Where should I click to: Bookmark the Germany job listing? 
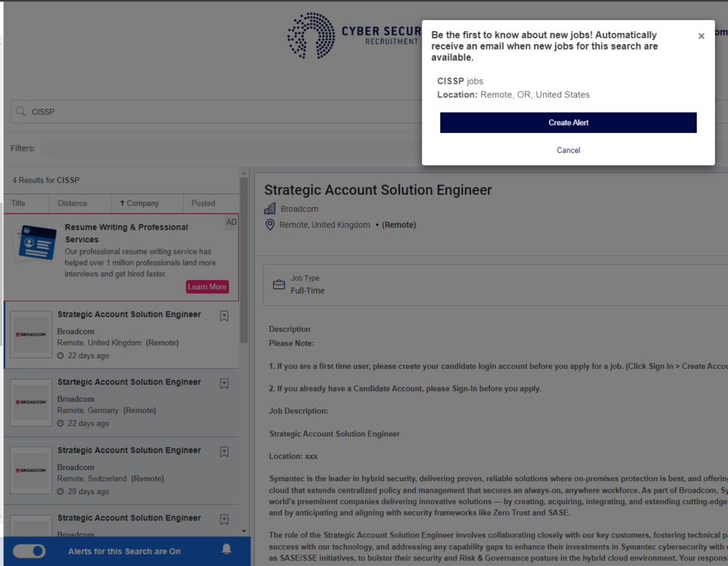click(x=224, y=384)
